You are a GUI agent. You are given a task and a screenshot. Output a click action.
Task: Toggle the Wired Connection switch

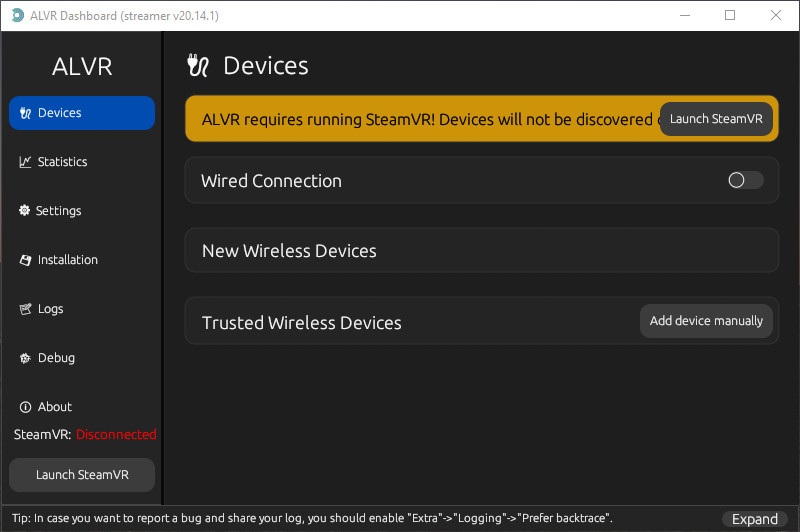pos(745,180)
